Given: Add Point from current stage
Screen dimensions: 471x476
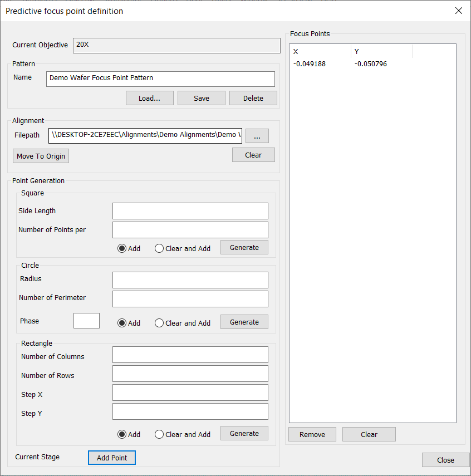Looking at the screenshot, I should pyautogui.click(x=112, y=458).
